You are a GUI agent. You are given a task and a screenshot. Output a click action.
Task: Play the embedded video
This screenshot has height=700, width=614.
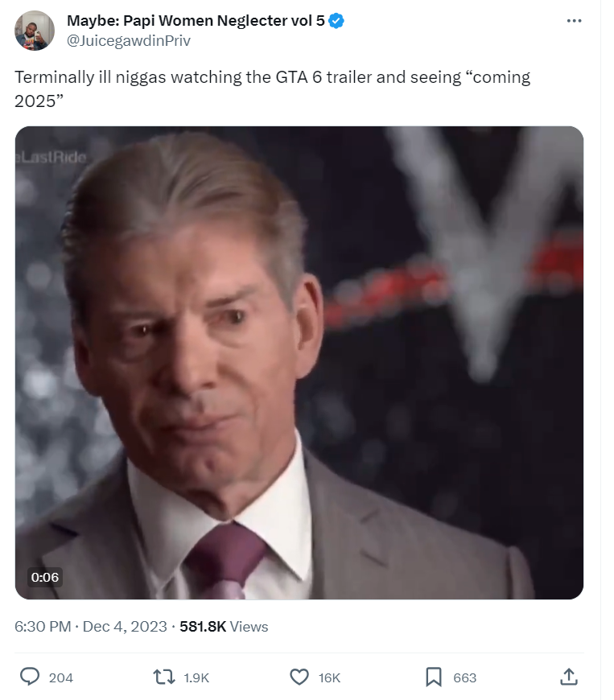(299, 363)
